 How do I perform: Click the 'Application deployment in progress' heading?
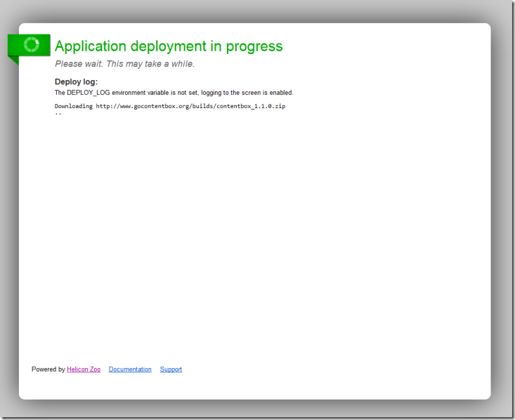click(169, 46)
